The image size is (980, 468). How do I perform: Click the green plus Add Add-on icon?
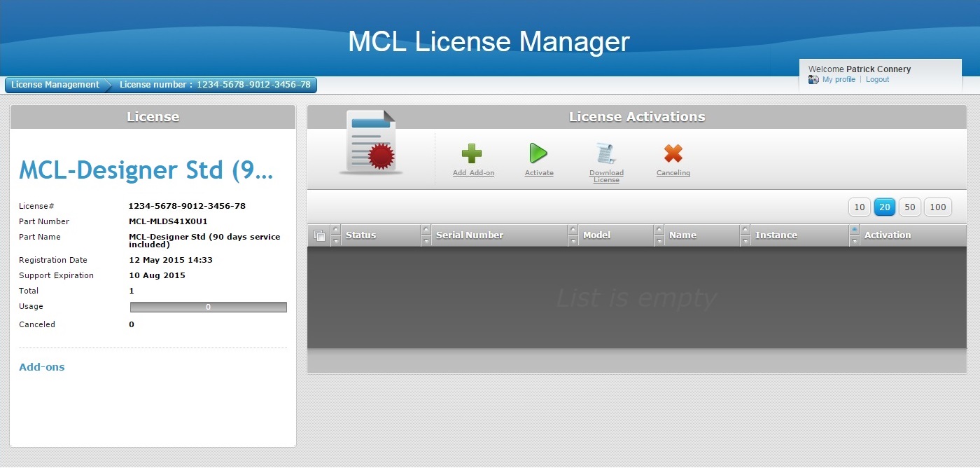[472, 153]
